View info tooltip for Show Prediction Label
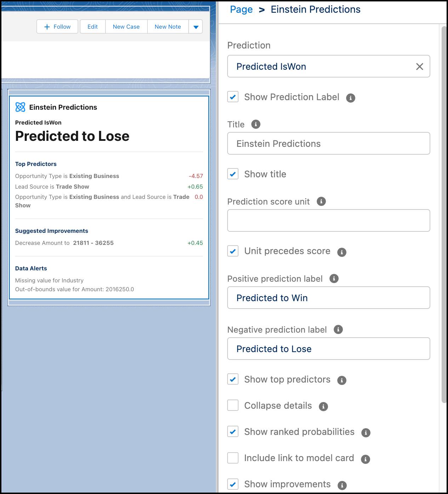Image resolution: width=448 pixels, height=494 pixels. [351, 97]
